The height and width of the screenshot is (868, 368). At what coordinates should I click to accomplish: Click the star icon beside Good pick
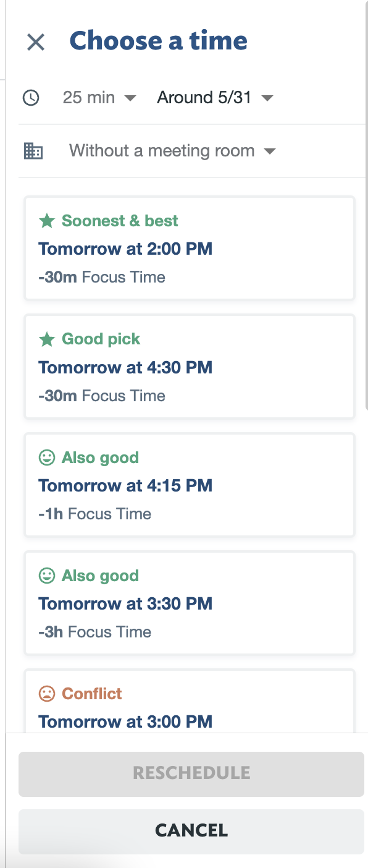(x=46, y=339)
